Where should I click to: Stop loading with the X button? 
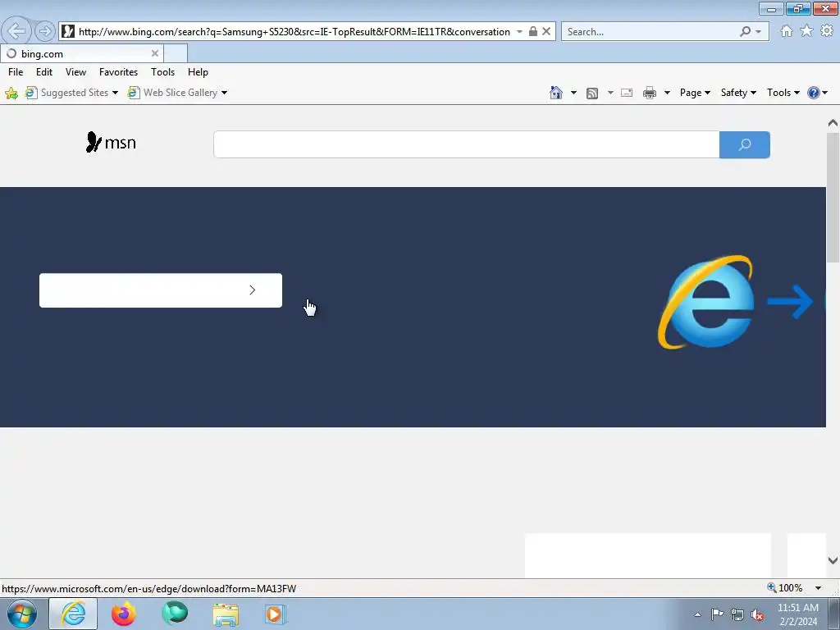click(546, 32)
